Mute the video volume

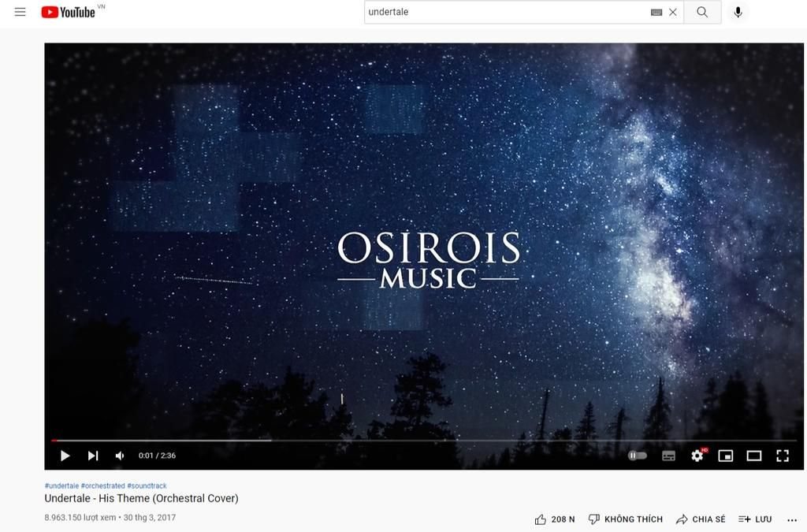pos(120,456)
